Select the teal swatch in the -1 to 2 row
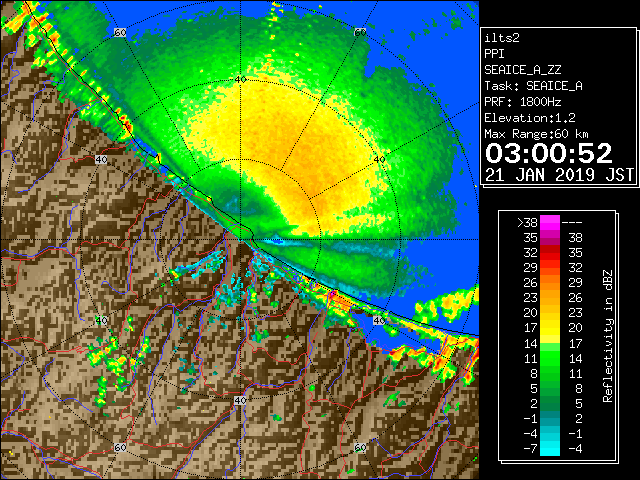Screen dimensions: 640x480 (550, 418)
